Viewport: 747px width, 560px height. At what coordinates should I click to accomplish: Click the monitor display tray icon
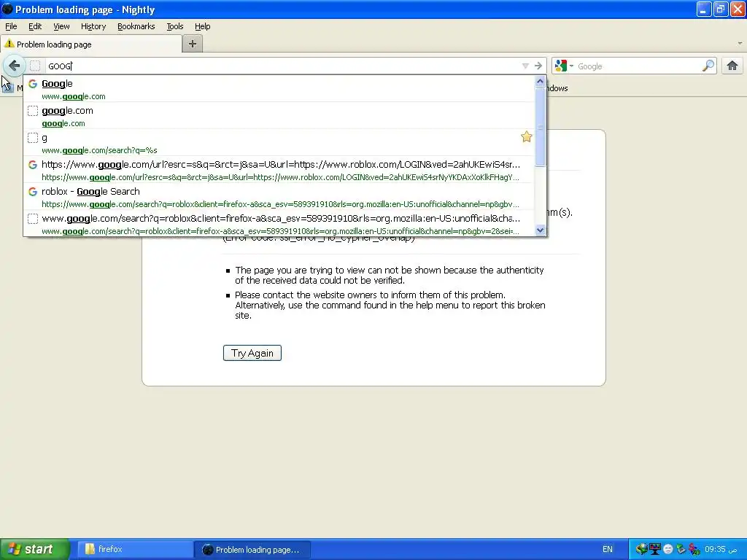pos(655,549)
